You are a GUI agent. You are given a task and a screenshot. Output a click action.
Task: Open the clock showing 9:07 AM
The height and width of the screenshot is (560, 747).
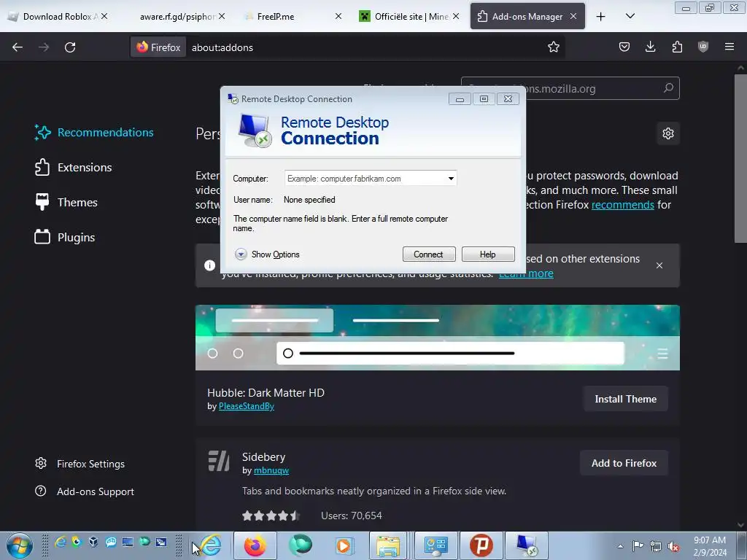[x=710, y=546]
